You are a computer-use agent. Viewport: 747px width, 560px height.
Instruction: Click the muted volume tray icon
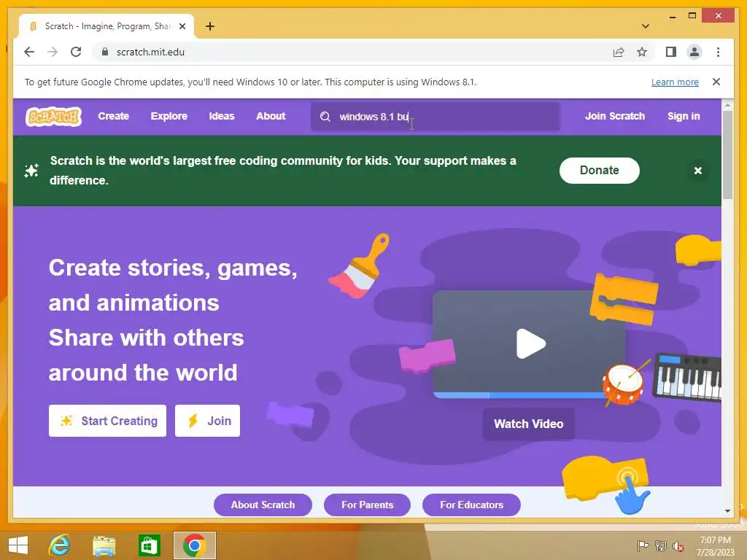point(678,545)
